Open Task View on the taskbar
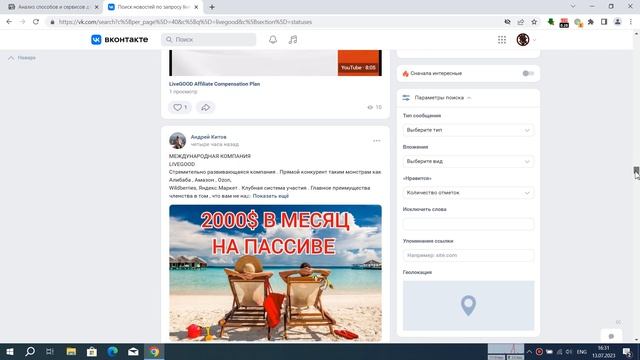Image resolution: width=640 pixels, height=360 pixels. click(50, 351)
